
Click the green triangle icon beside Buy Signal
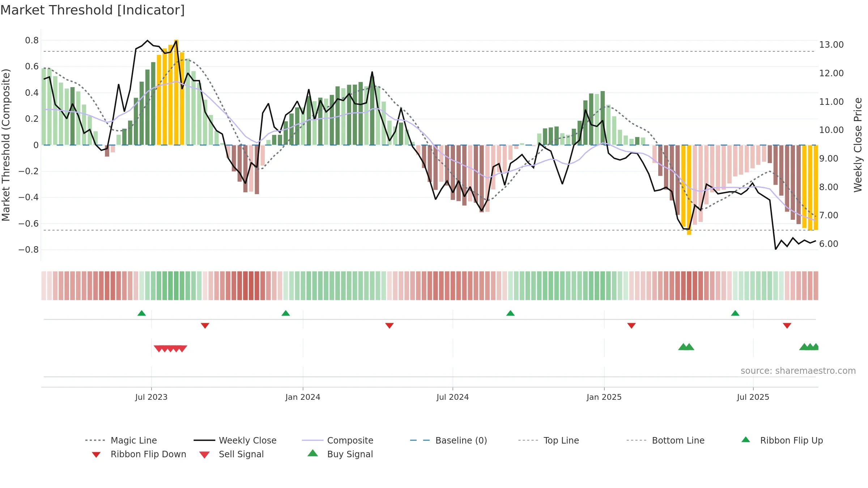click(312, 453)
